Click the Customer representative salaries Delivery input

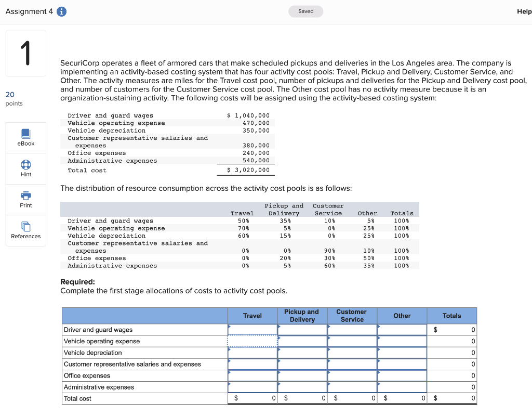pyautogui.click(x=302, y=364)
